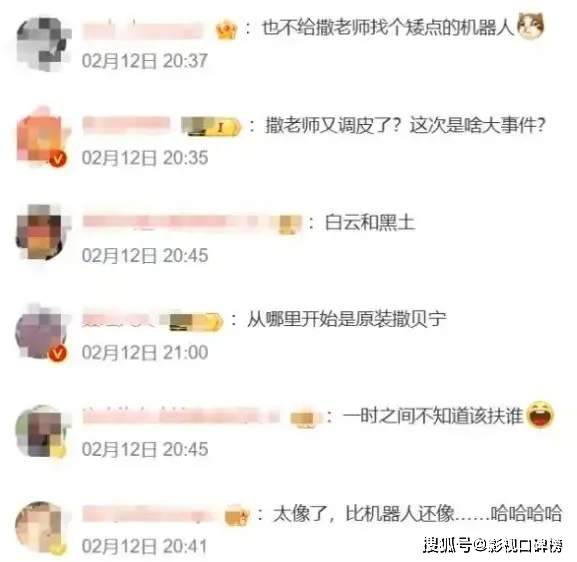This screenshot has width=577, height=562.
Task: Click the badge icon before the 白云和黑土 comment
Action: tap(287, 224)
